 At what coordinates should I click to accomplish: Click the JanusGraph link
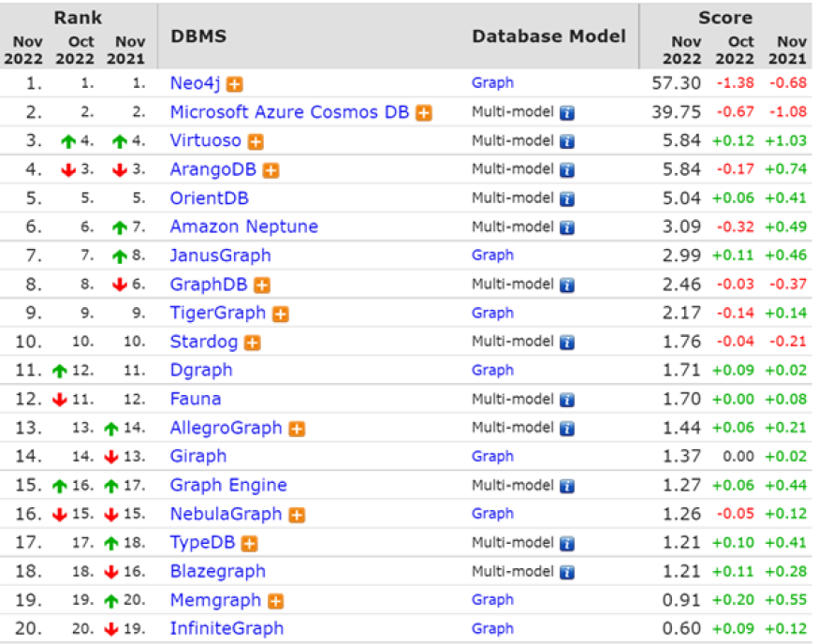point(221,256)
